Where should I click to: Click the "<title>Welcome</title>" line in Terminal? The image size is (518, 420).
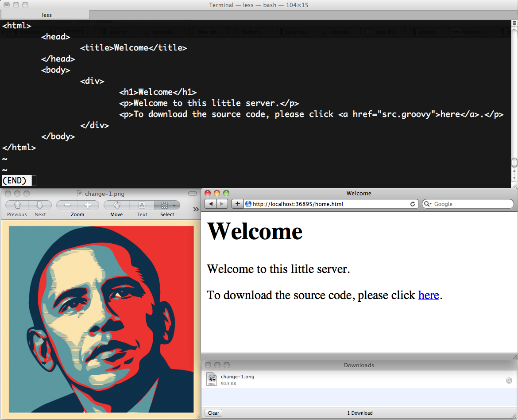click(133, 47)
